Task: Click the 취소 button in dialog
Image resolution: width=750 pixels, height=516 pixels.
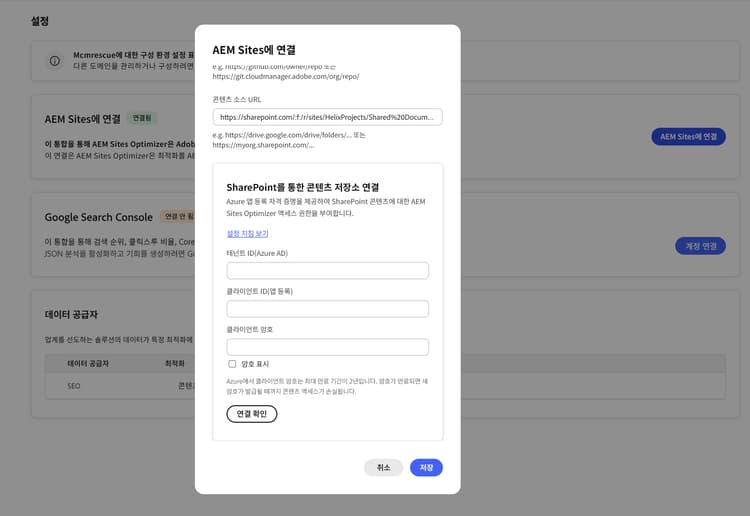Action: coord(383,467)
